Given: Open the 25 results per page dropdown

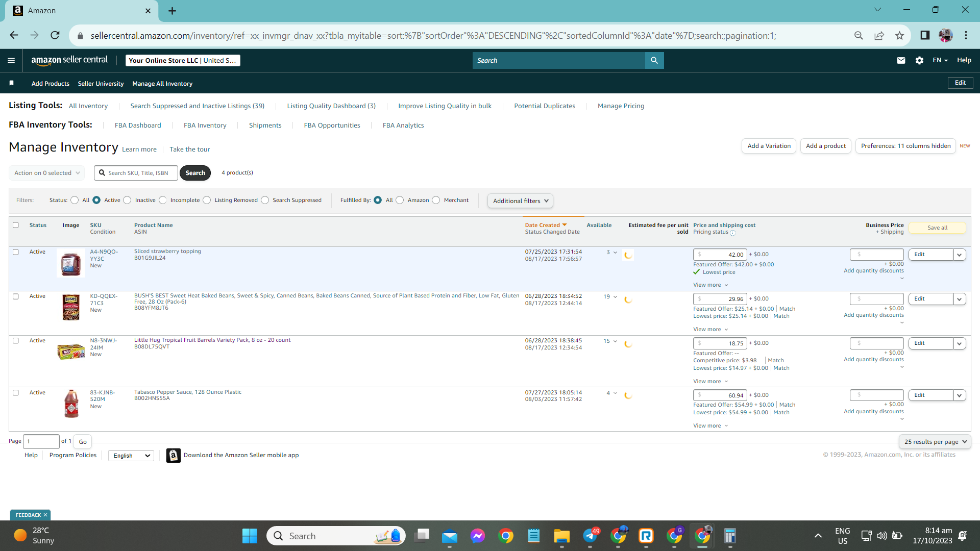Looking at the screenshot, I should (x=935, y=442).
